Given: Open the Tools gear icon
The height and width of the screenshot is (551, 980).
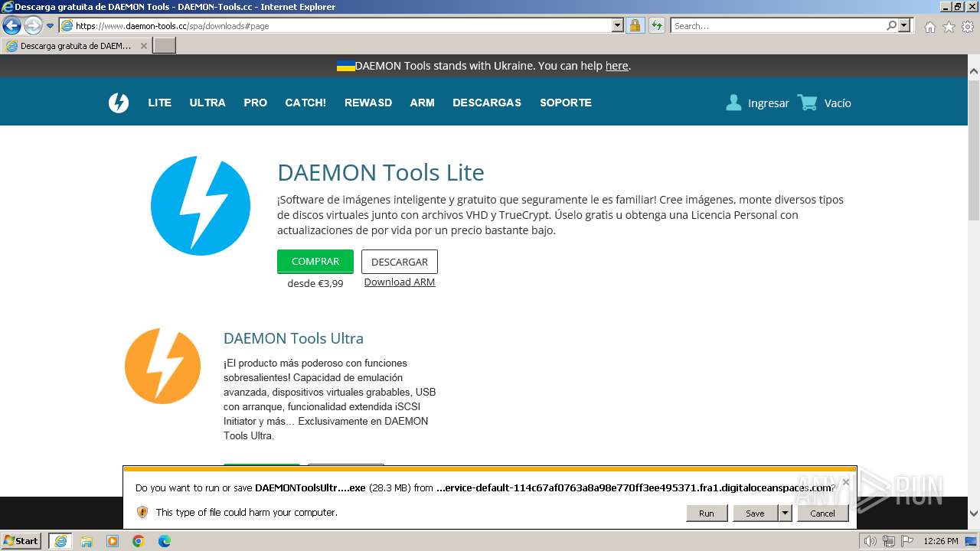Looking at the screenshot, I should coord(968,27).
